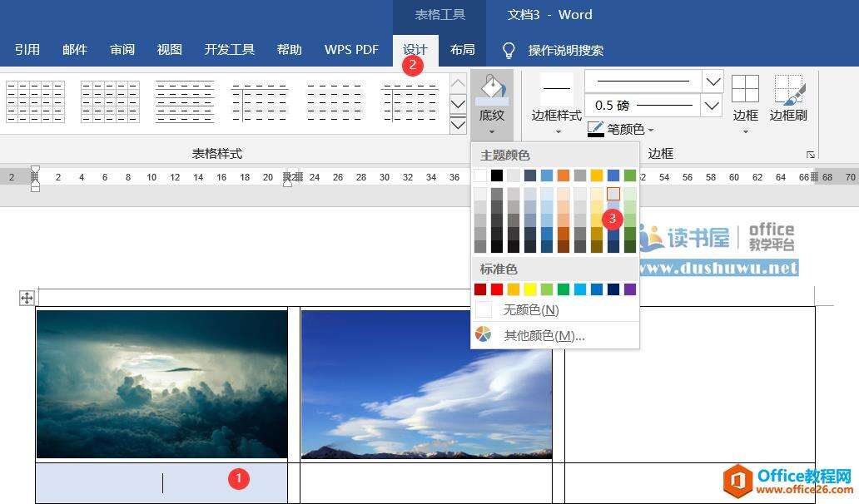This screenshot has width=859, height=504.
Task: Open the line style dropdown
Action: pyautogui.click(x=713, y=82)
